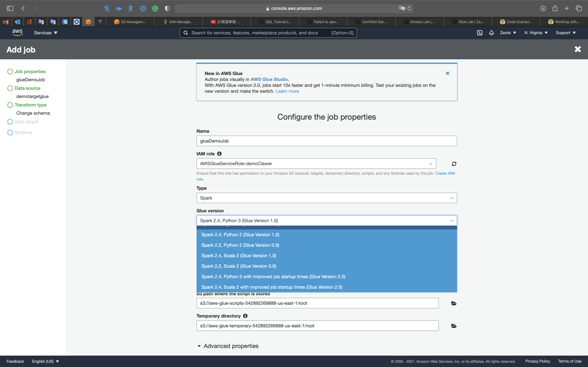Screen dimensions: 588x367
Task: Choose Spark 2.4, Python 3 Glue Version 2.0 option
Action: pos(273,276)
